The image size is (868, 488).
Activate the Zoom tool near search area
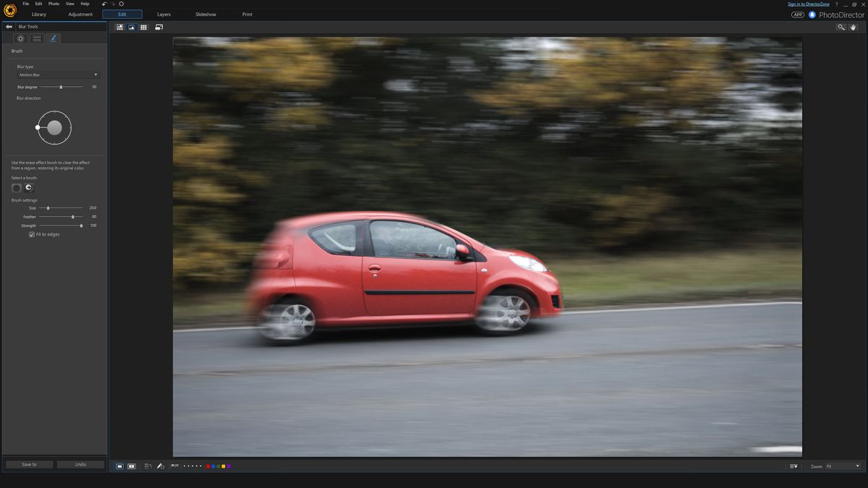click(841, 27)
